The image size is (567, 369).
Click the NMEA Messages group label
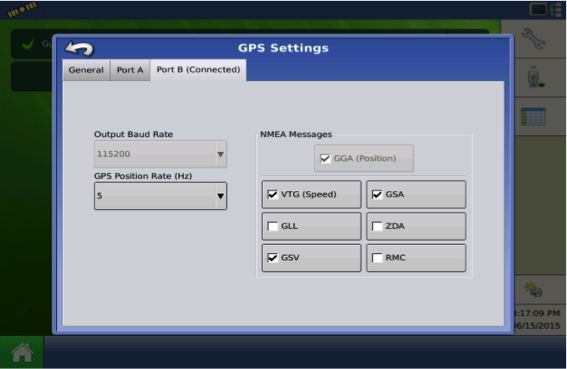[296, 134]
